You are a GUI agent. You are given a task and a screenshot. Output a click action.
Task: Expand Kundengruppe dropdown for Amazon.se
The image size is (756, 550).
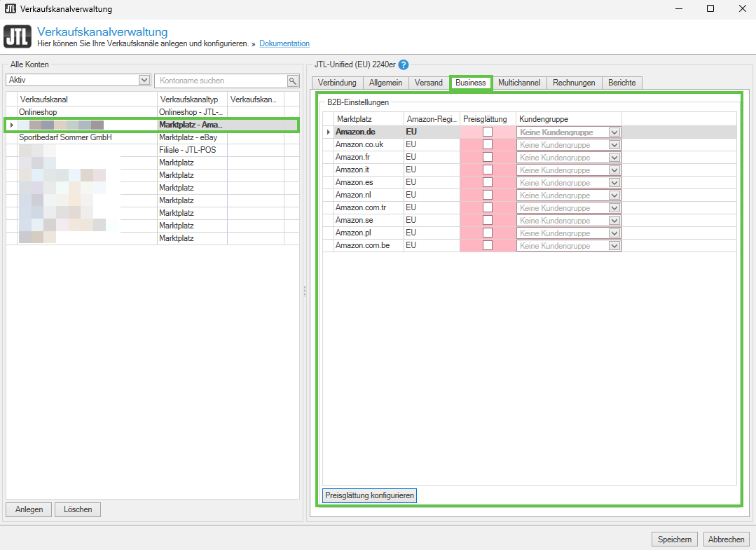pos(614,220)
